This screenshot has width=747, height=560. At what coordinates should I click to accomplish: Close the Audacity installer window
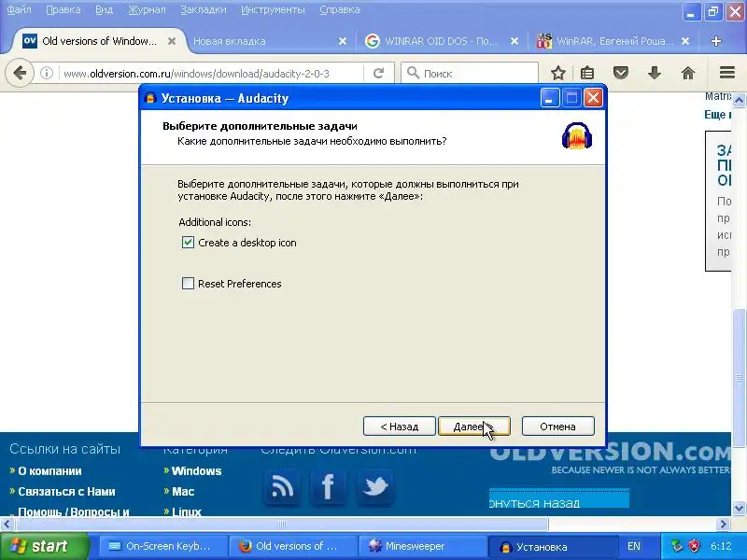(x=593, y=98)
